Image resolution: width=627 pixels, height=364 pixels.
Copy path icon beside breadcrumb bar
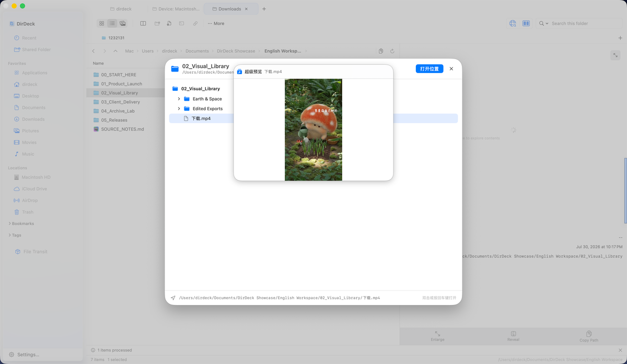pos(381,51)
